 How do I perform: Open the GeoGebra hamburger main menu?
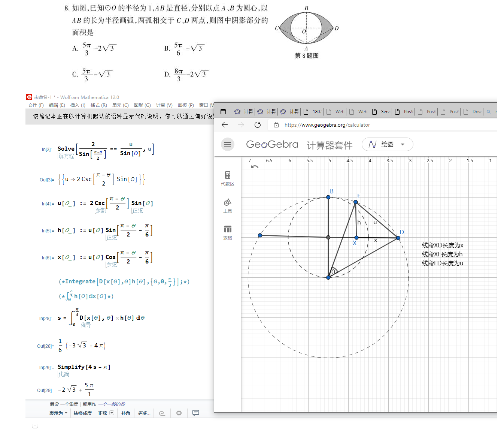coord(227,144)
